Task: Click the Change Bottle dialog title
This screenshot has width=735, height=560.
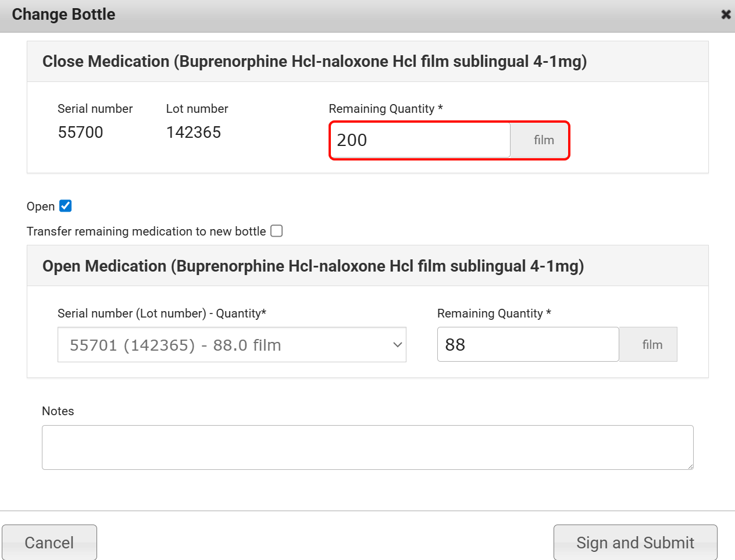Action: click(63, 15)
